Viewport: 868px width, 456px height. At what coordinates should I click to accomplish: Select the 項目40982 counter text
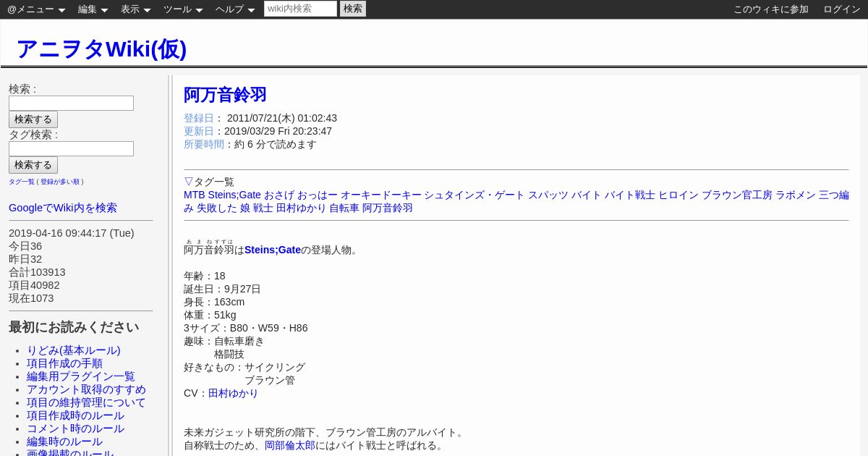[34, 285]
